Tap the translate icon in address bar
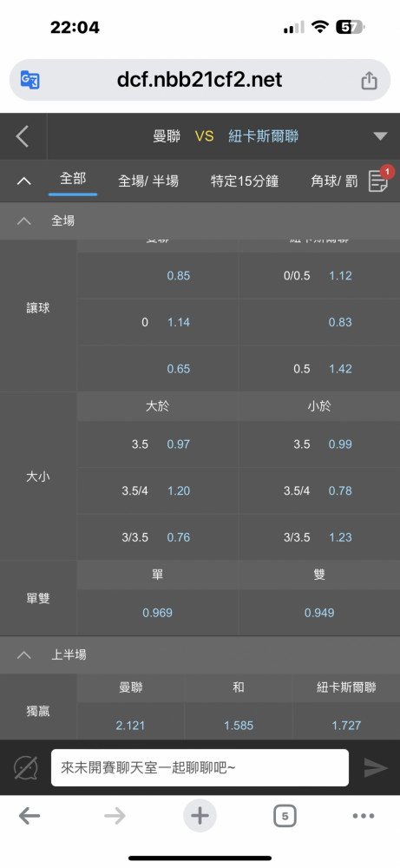The image size is (400, 868). (30, 80)
